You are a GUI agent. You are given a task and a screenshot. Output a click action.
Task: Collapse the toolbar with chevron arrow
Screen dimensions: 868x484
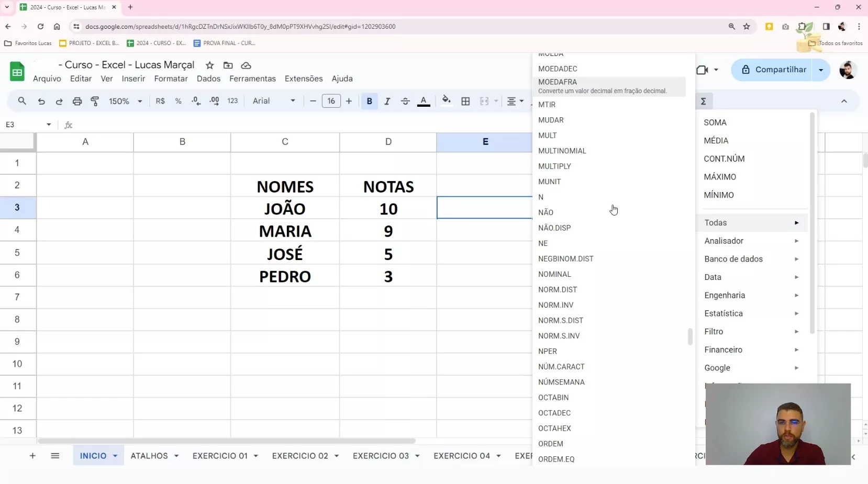(x=844, y=101)
